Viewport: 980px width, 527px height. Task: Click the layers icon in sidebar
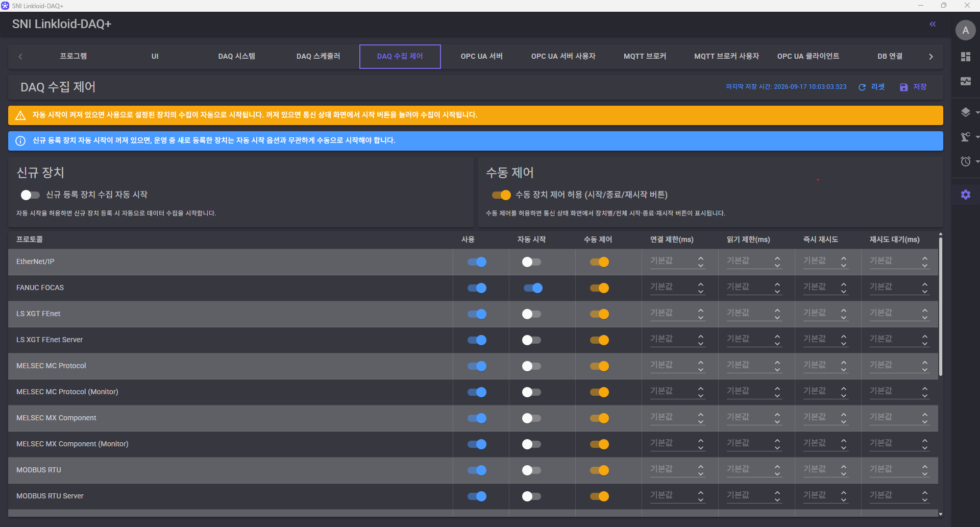coord(965,112)
